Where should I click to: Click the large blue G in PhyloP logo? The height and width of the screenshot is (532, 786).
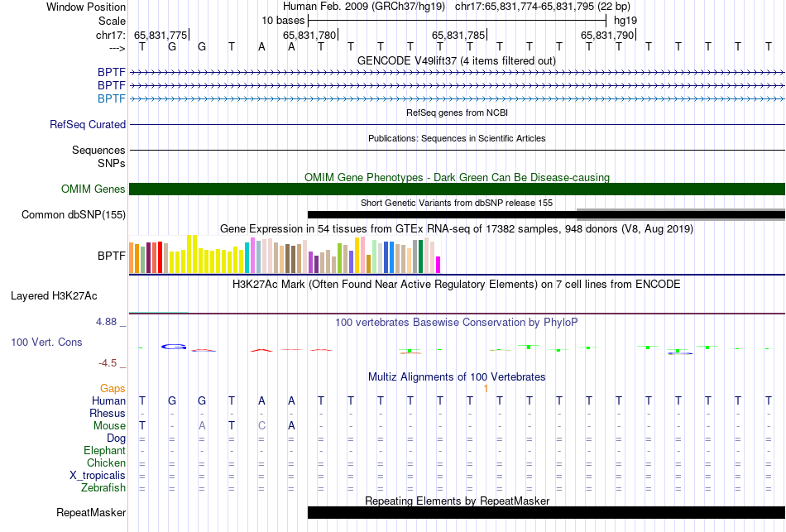174,346
